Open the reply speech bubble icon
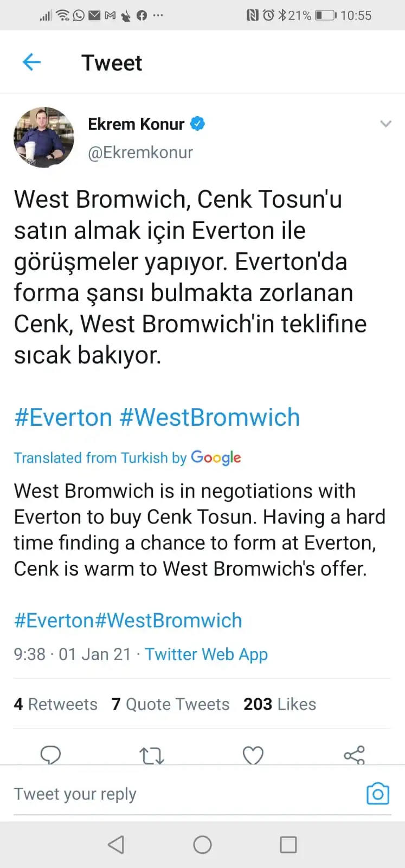This screenshot has width=405, height=868. (x=51, y=755)
